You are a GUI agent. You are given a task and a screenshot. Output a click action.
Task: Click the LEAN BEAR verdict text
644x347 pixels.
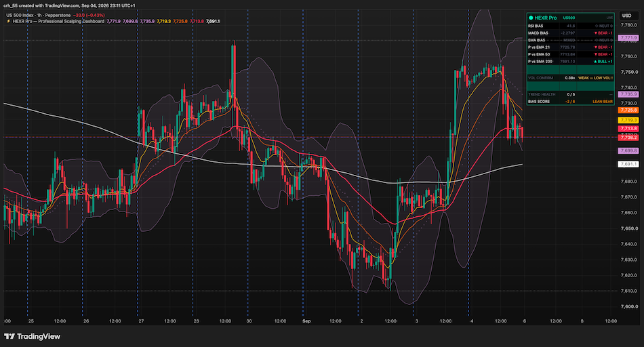603,102
